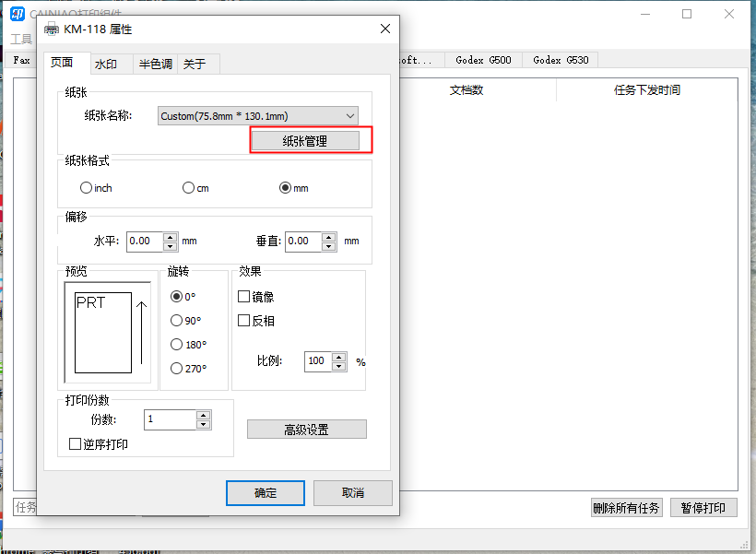The width and height of the screenshot is (756, 554).
Task: Click the 高级设置 advanced settings button
Action: pyautogui.click(x=306, y=430)
